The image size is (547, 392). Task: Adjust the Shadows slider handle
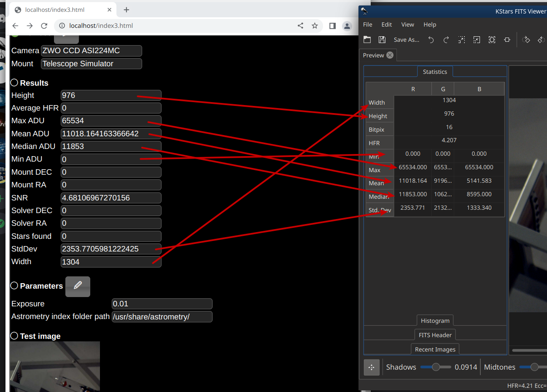[436, 367]
